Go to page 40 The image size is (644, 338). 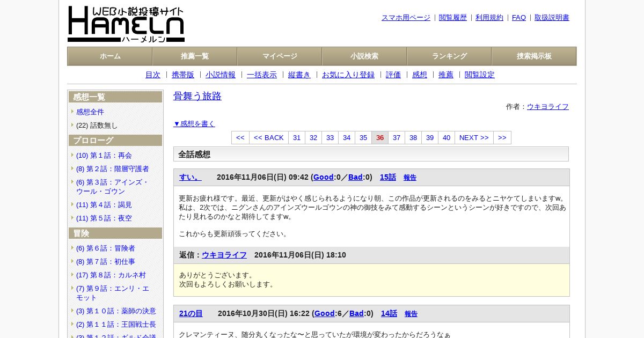pyautogui.click(x=447, y=137)
